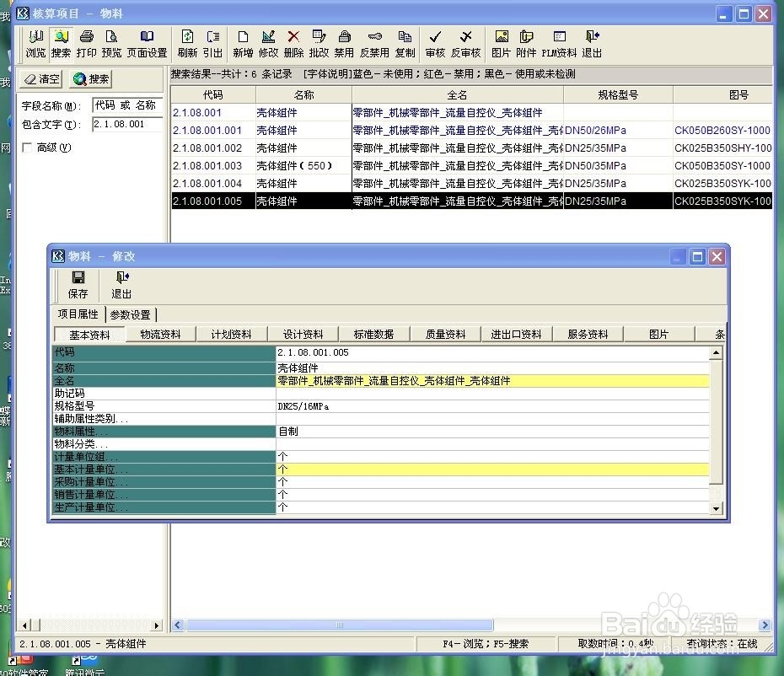Click 退出 exit icon in 物料-修改 dialog
The height and width of the screenshot is (676, 784).
pyautogui.click(x=121, y=285)
